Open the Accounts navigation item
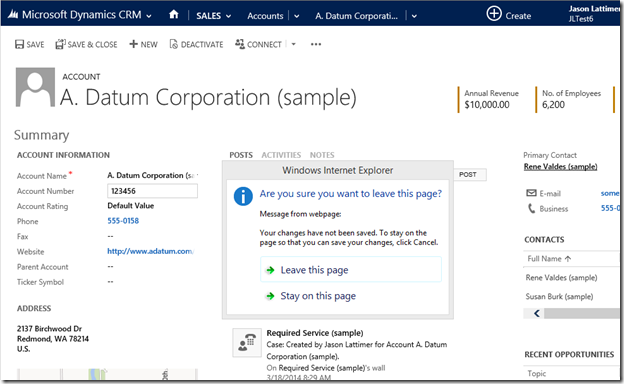The image size is (624, 384). coord(265,16)
